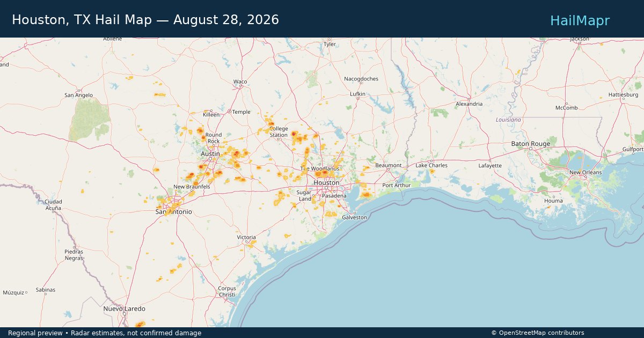Click the Killeen city label
The height and width of the screenshot is (338, 644).
pos(211,114)
